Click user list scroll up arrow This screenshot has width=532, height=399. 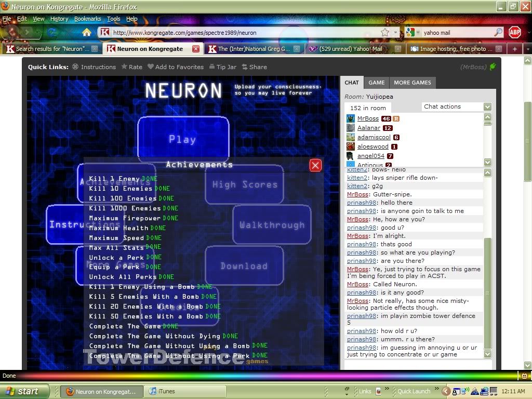coord(487,117)
